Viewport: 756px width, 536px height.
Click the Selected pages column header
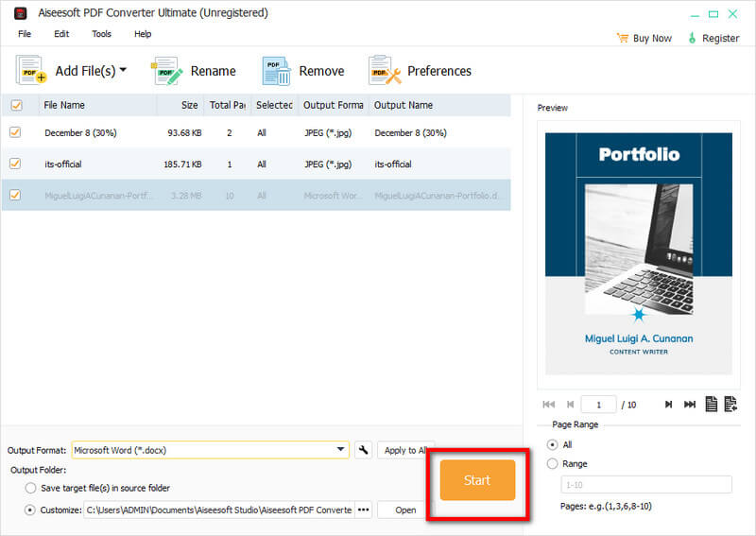tap(274, 105)
